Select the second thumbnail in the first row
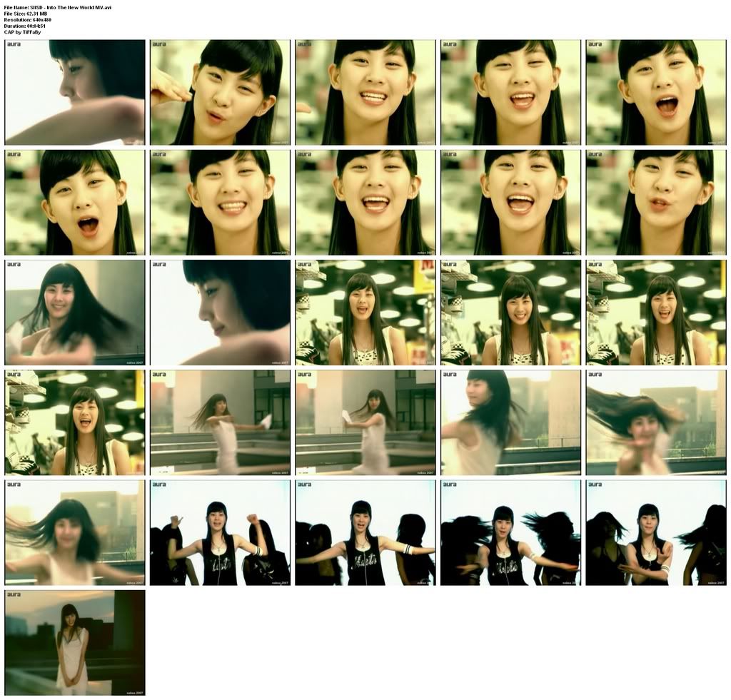This screenshot has width=731, height=700. 220,92
